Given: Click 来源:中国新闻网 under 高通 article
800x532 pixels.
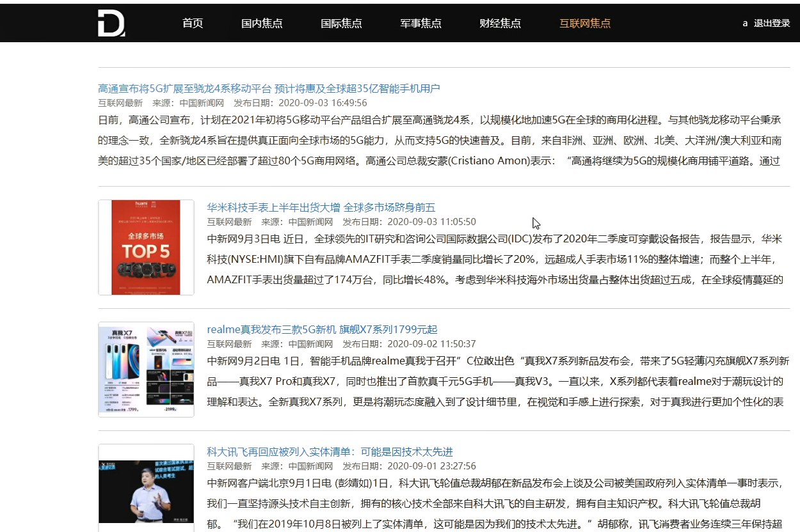Looking at the screenshot, I should coord(188,103).
